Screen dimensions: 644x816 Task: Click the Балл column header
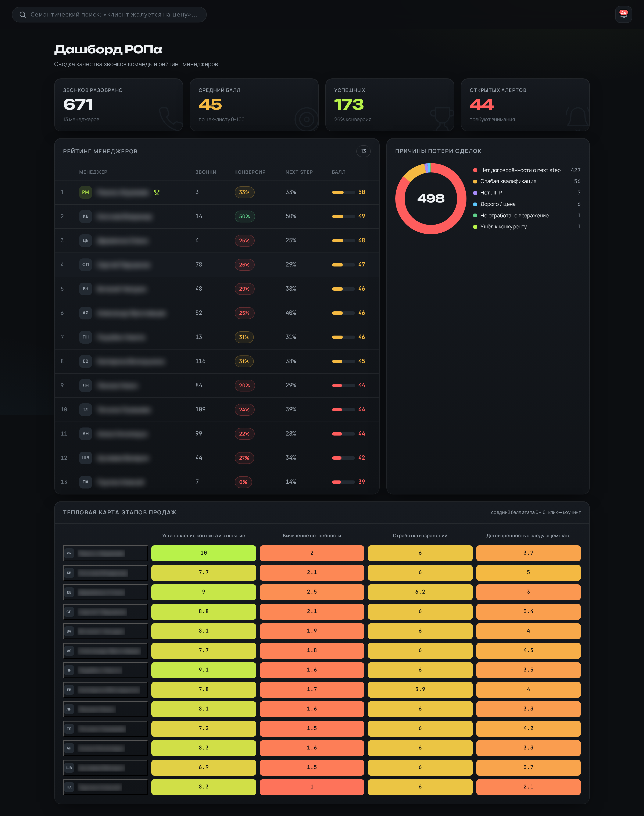[339, 172]
